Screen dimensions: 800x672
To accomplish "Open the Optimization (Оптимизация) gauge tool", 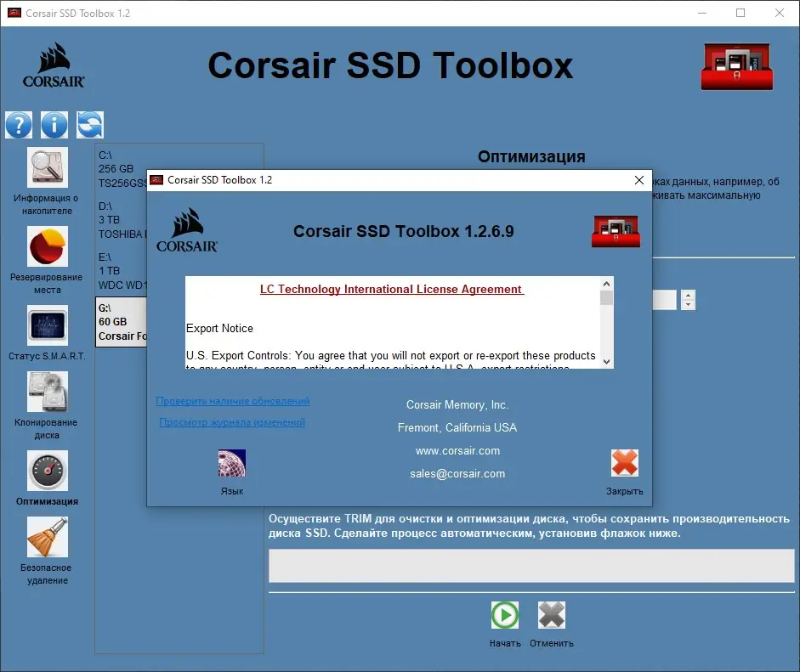I will (x=47, y=471).
